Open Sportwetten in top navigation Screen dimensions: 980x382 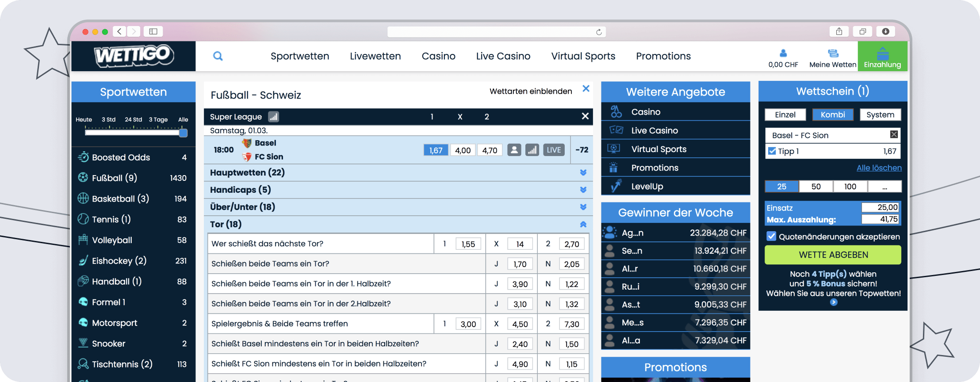point(300,56)
